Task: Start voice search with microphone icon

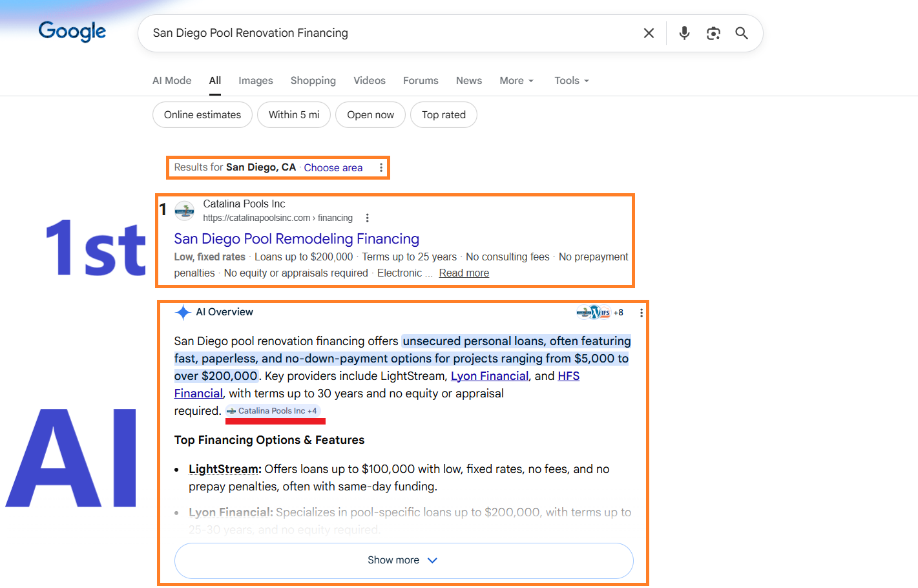Action: click(x=684, y=33)
